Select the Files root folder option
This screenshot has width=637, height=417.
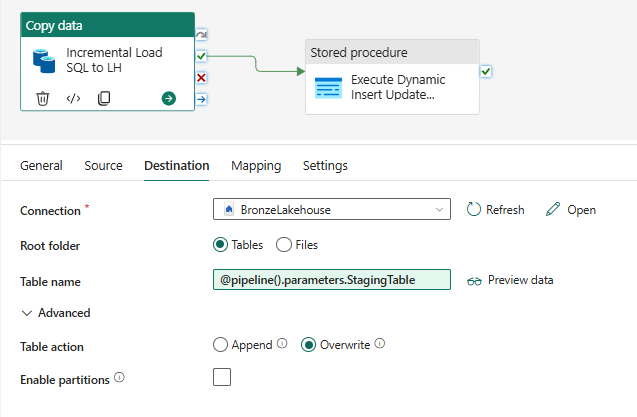click(284, 245)
